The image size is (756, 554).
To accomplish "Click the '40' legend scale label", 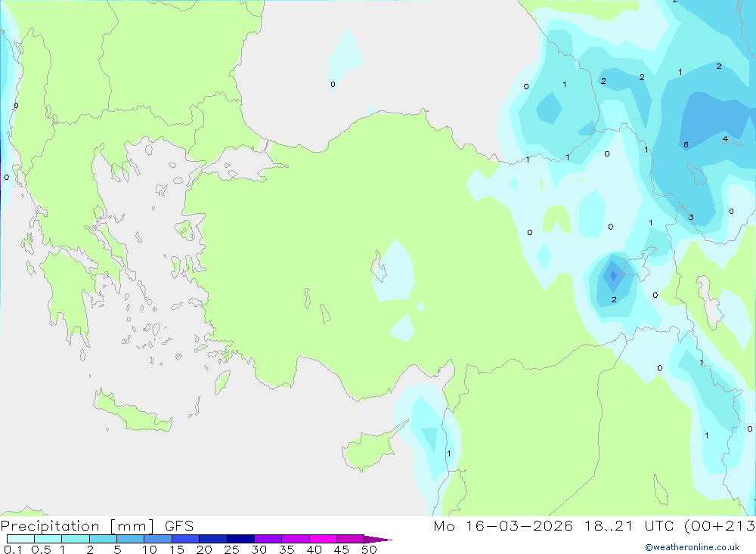I will pyautogui.click(x=314, y=549).
